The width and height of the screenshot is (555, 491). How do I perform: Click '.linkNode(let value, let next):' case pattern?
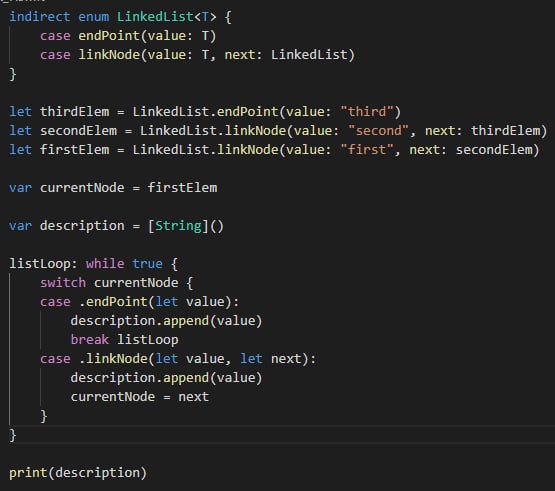point(198,359)
